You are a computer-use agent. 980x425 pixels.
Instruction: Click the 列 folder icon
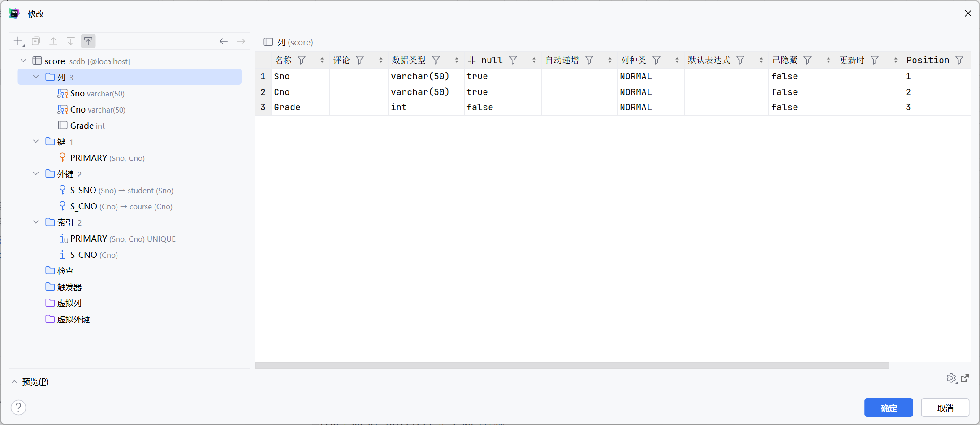(x=50, y=77)
